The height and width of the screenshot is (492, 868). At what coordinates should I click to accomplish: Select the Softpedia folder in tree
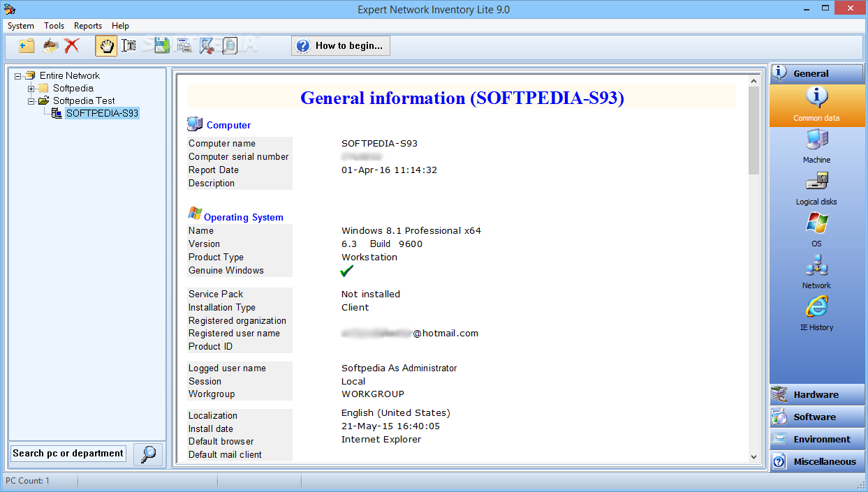pos(73,88)
